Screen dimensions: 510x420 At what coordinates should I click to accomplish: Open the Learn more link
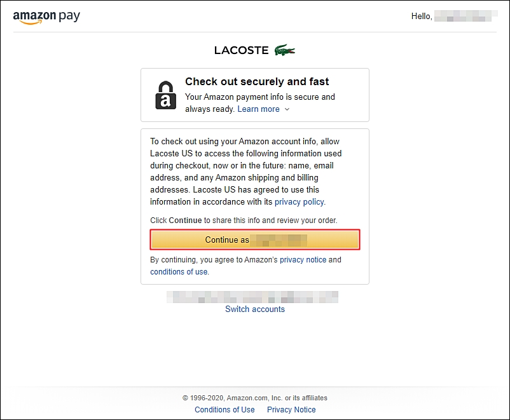pyautogui.click(x=258, y=109)
